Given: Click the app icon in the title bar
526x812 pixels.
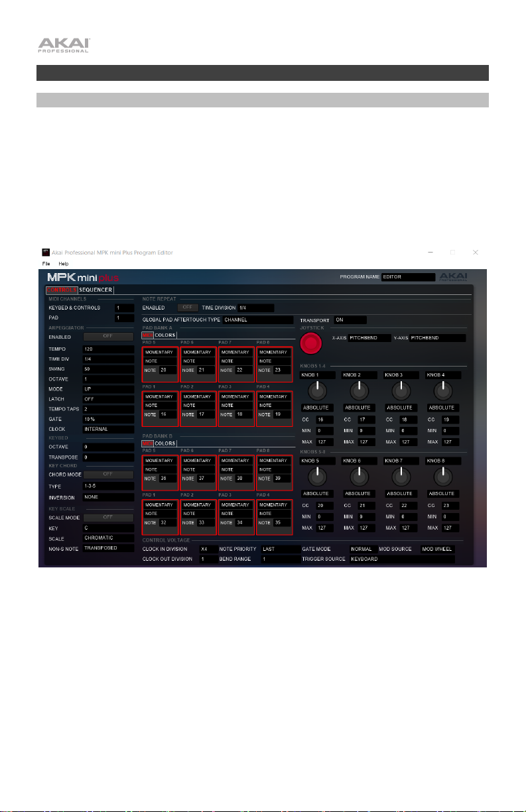Looking at the screenshot, I should click(x=46, y=253).
